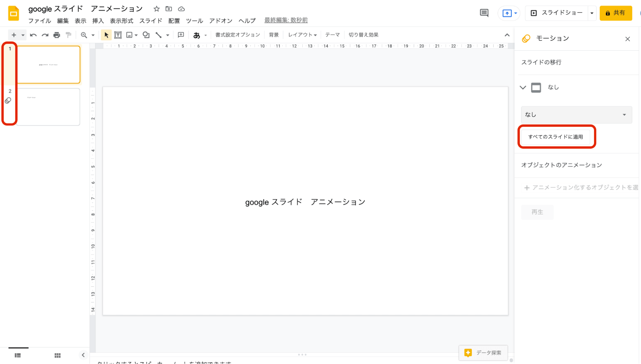The image size is (641, 364).
Task: Click the 背景 toolbar button
Action: coord(274,35)
